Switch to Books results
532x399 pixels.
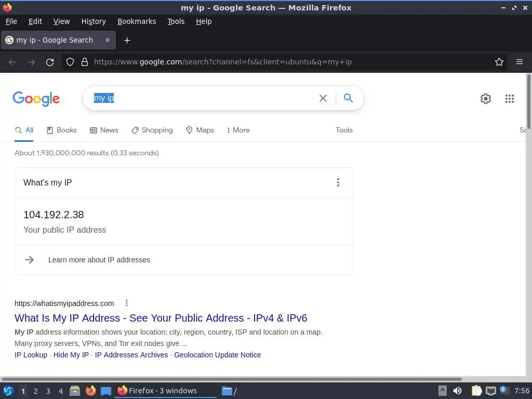click(x=62, y=130)
